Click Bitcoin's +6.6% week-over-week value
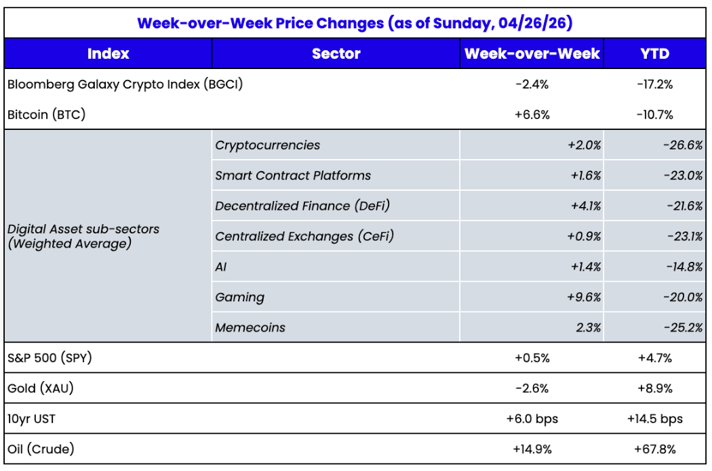 click(x=530, y=114)
